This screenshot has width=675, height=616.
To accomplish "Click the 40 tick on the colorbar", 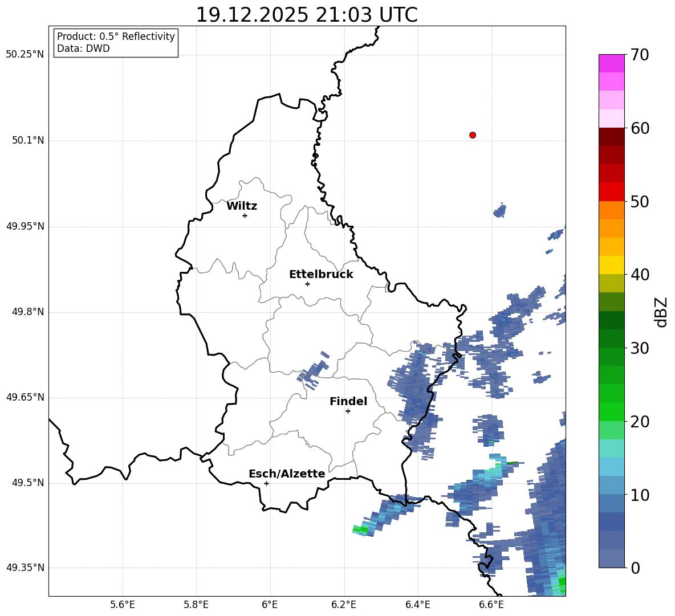I will pos(640,275).
